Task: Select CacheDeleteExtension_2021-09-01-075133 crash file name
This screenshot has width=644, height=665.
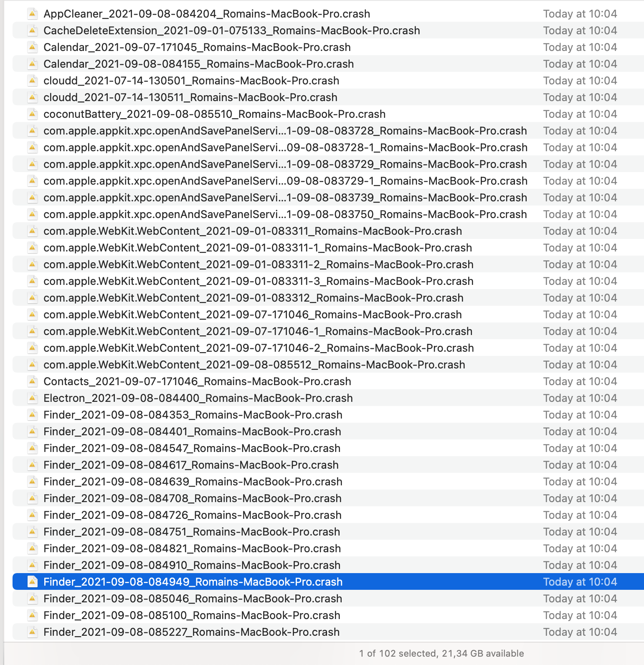Action: (x=232, y=30)
